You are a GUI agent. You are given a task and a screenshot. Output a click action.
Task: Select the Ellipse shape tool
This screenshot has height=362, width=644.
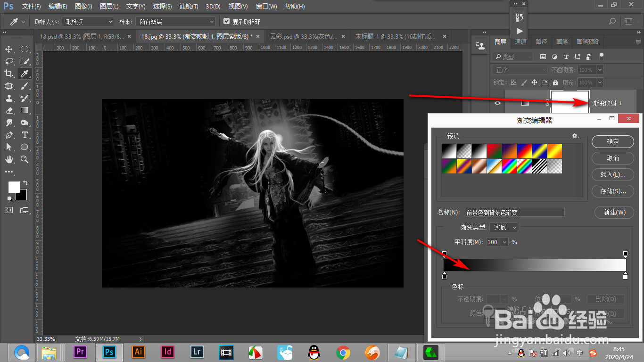click(25, 147)
